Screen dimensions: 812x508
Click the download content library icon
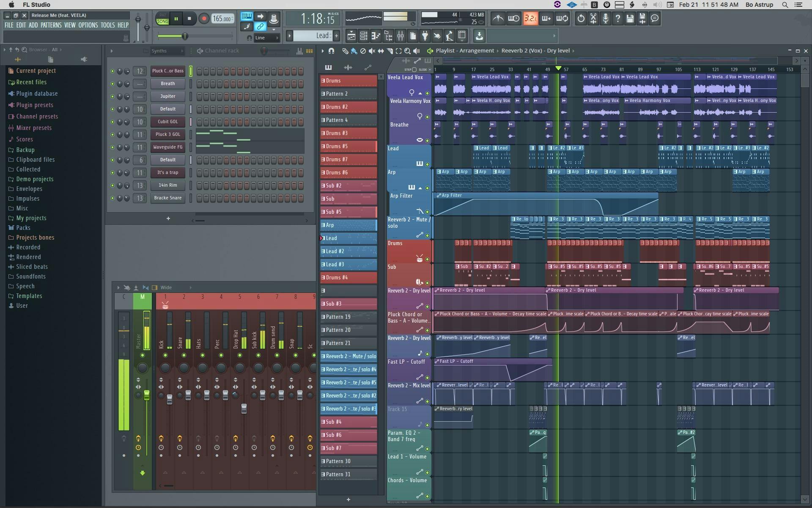click(479, 36)
